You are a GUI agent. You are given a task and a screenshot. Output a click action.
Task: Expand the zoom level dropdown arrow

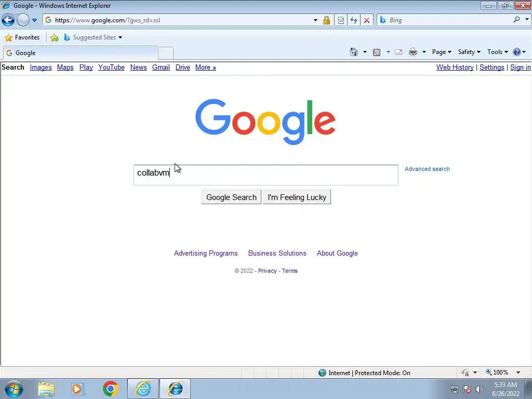(518, 373)
